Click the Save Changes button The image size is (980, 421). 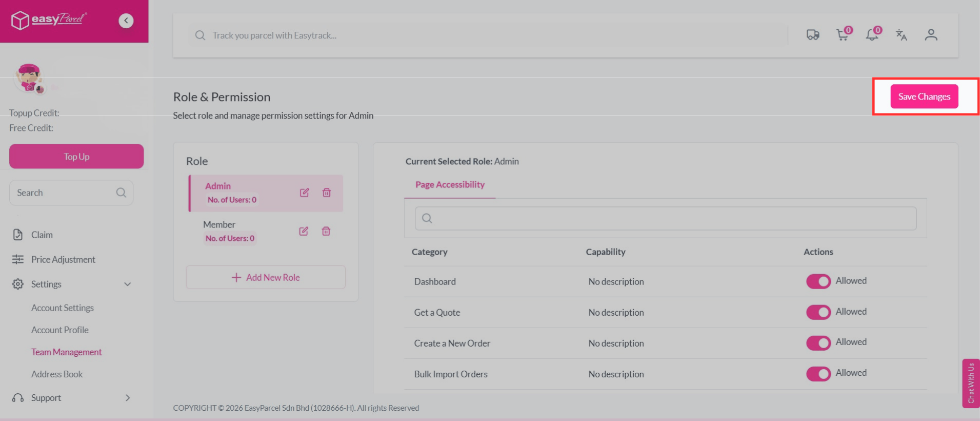(924, 97)
